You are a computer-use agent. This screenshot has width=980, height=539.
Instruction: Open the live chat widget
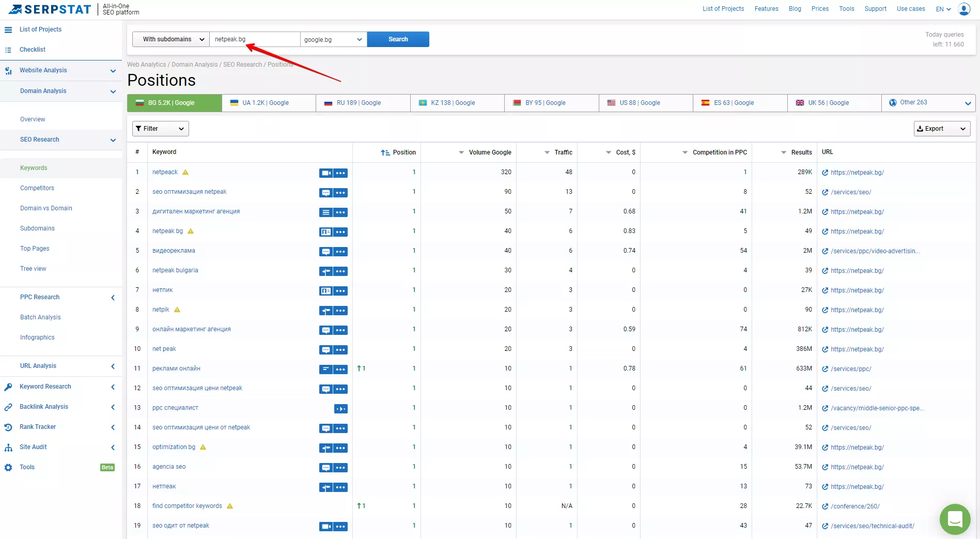coord(955,519)
